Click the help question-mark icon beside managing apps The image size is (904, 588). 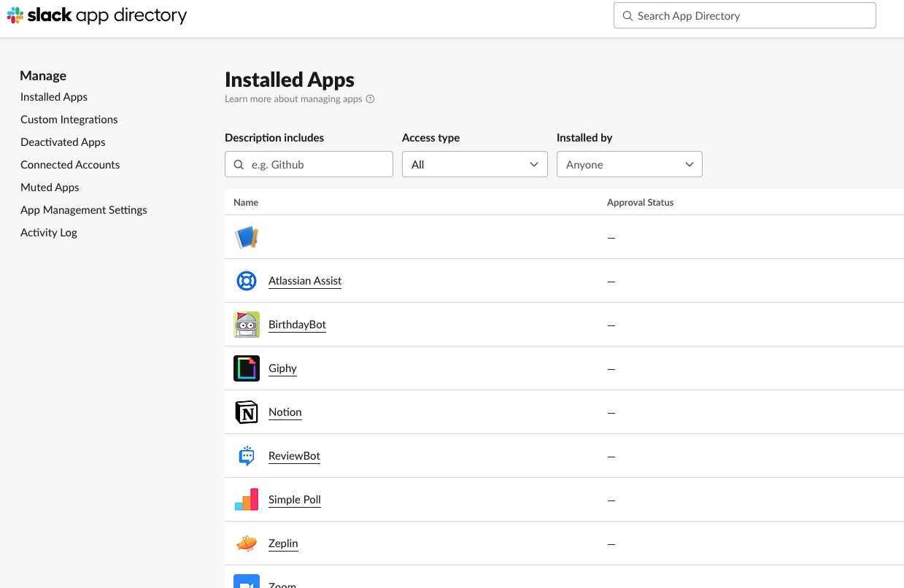(x=370, y=99)
